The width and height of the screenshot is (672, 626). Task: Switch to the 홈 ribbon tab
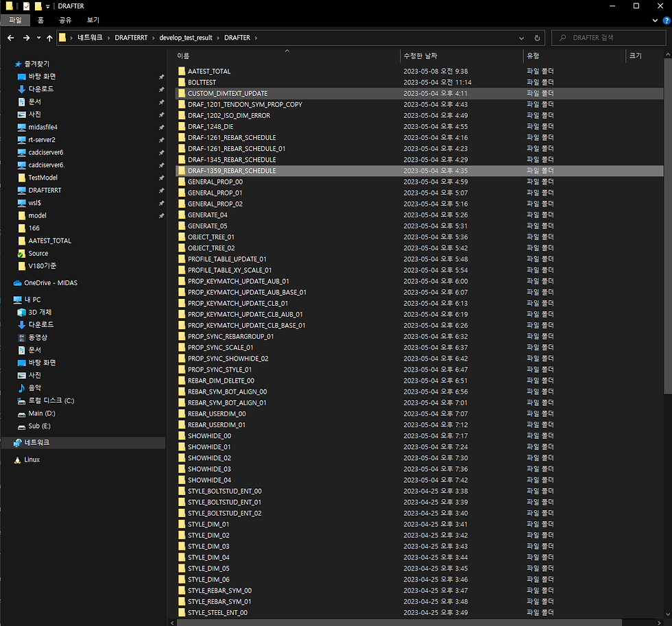click(x=40, y=20)
